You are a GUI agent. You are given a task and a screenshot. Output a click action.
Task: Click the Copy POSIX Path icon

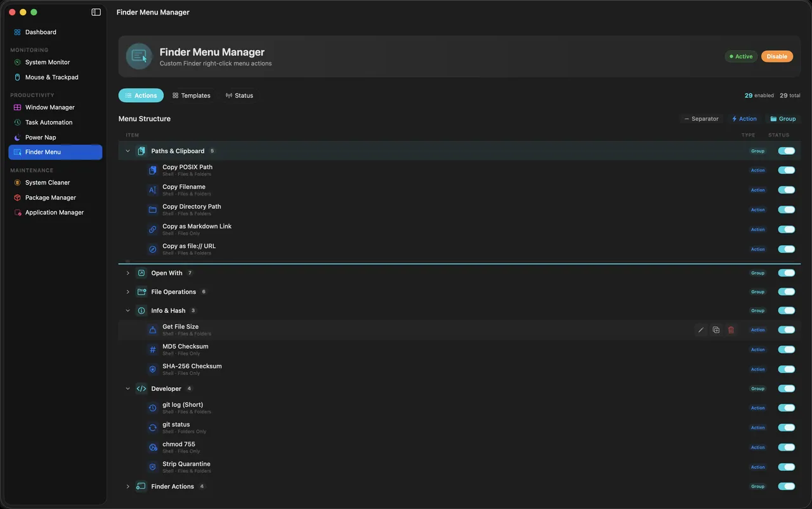tap(152, 170)
